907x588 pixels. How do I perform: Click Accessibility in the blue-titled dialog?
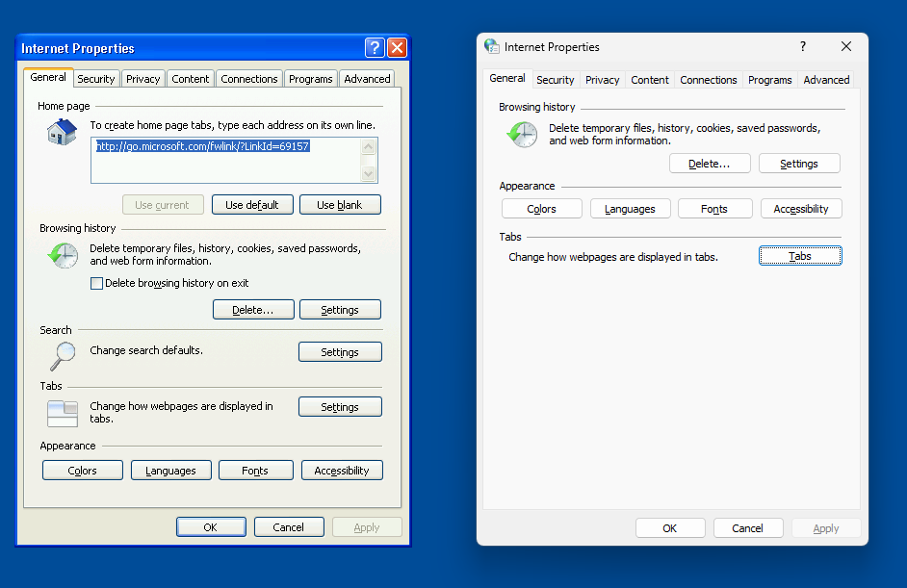(342, 471)
